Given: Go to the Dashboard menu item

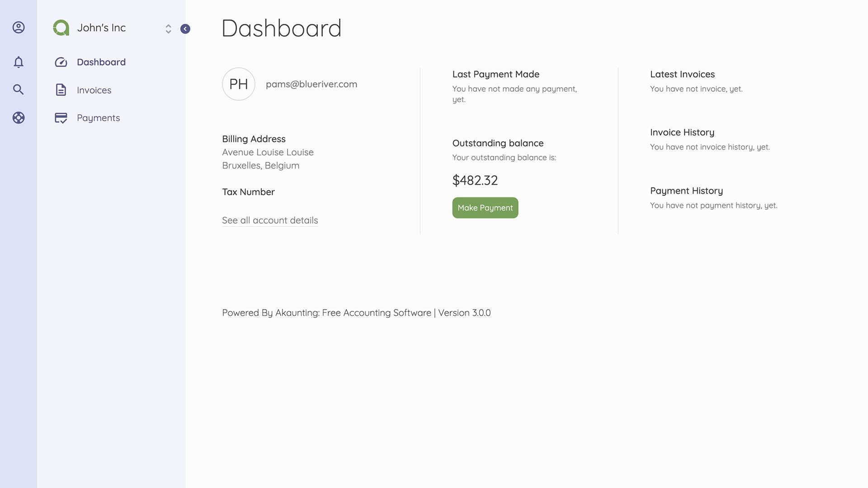Looking at the screenshot, I should pyautogui.click(x=101, y=62).
